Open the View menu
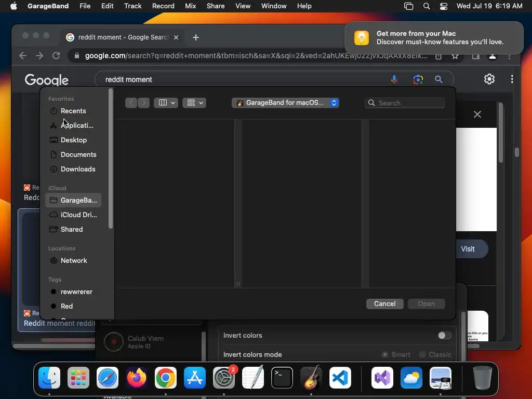 (243, 6)
